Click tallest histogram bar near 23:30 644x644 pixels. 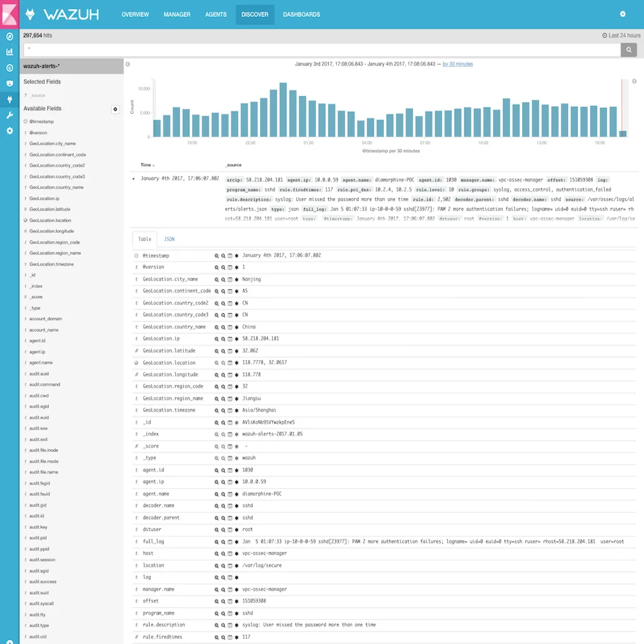[283, 109]
